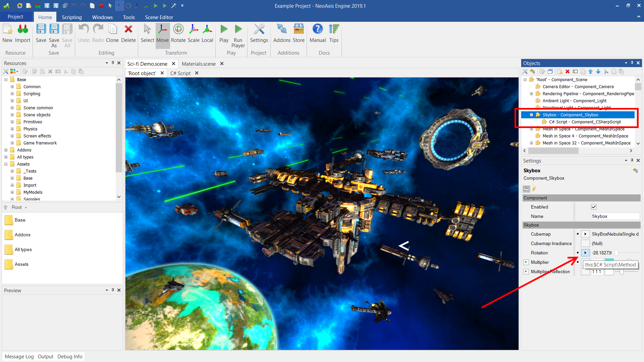The image size is (644, 362).
Task: Toggle the Enabled checkbox for Skybox
Action: pos(594,207)
